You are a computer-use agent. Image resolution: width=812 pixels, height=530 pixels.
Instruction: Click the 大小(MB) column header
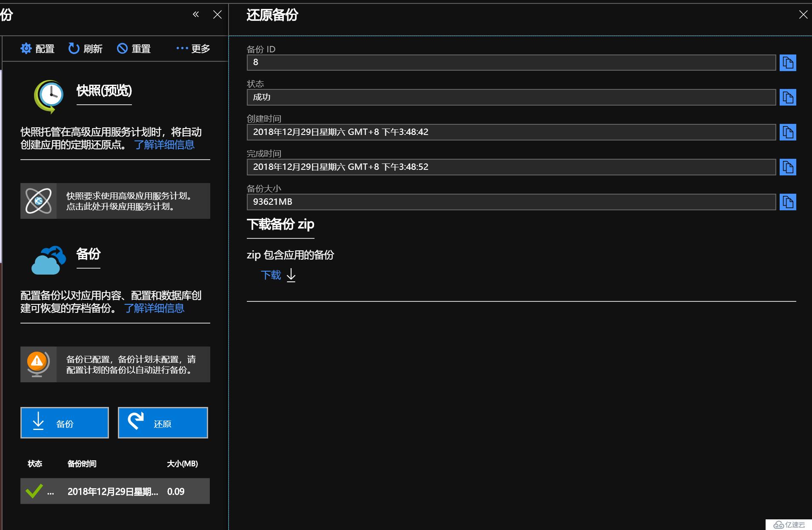pos(183,464)
